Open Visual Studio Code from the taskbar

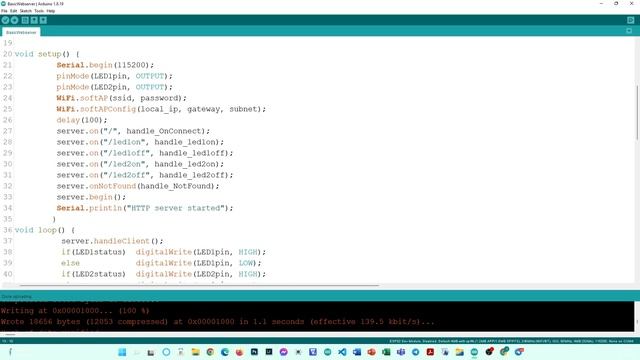click(x=342, y=352)
